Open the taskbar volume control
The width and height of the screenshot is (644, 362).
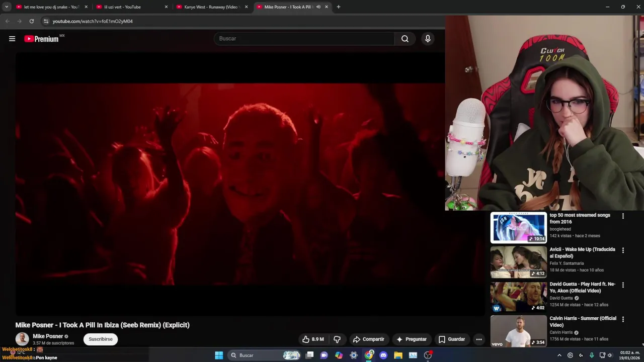click(610, 355)
